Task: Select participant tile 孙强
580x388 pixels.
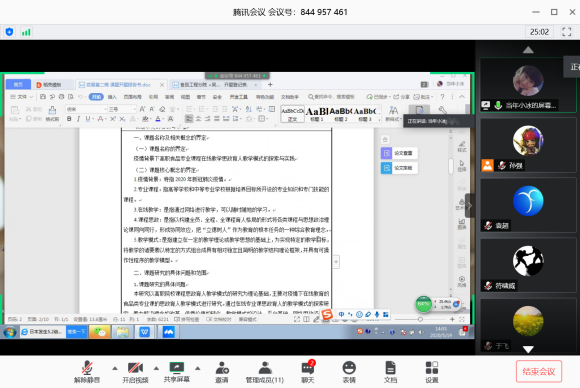Action: pyautogui.click(x=528, y=145)
